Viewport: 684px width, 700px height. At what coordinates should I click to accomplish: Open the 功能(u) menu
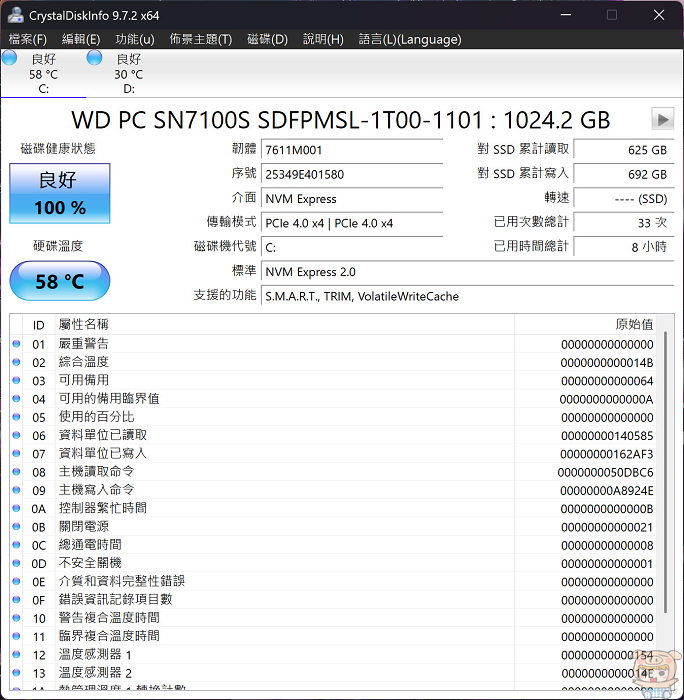134,39
